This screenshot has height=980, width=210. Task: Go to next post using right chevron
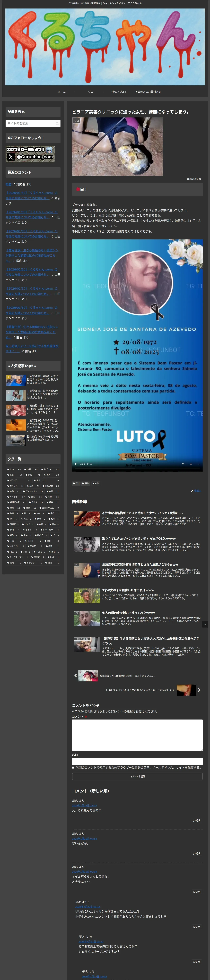(199, 690)
